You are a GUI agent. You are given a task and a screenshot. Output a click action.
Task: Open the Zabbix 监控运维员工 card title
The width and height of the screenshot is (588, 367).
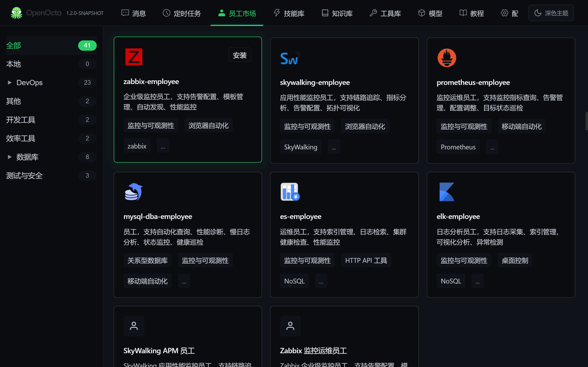tap(313, 351)
